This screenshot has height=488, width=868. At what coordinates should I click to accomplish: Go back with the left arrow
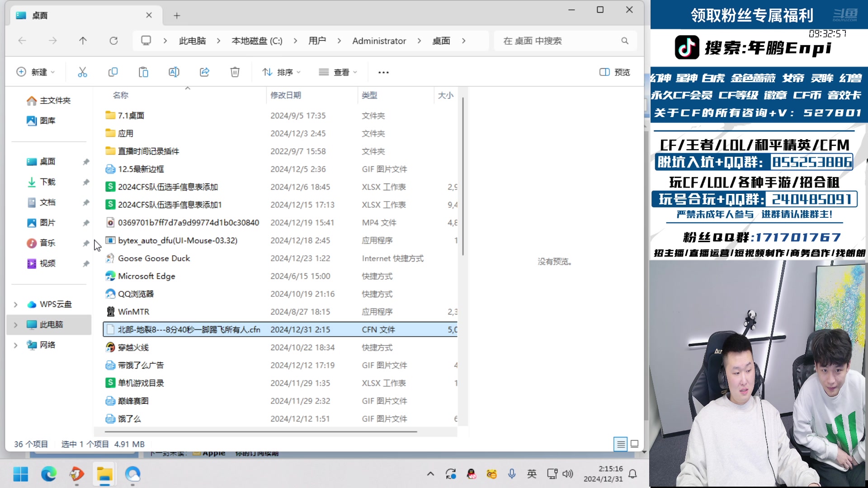[22, 41]
